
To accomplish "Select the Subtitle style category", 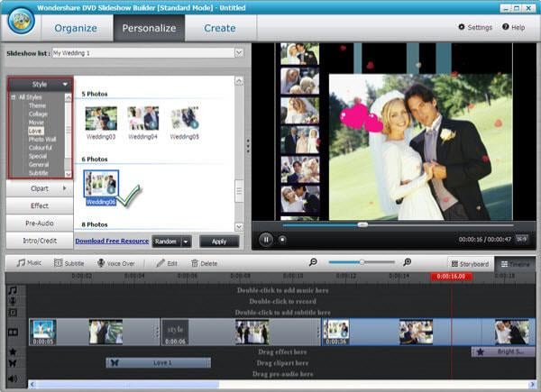I will pyautogui.click(x=38, y=173).
